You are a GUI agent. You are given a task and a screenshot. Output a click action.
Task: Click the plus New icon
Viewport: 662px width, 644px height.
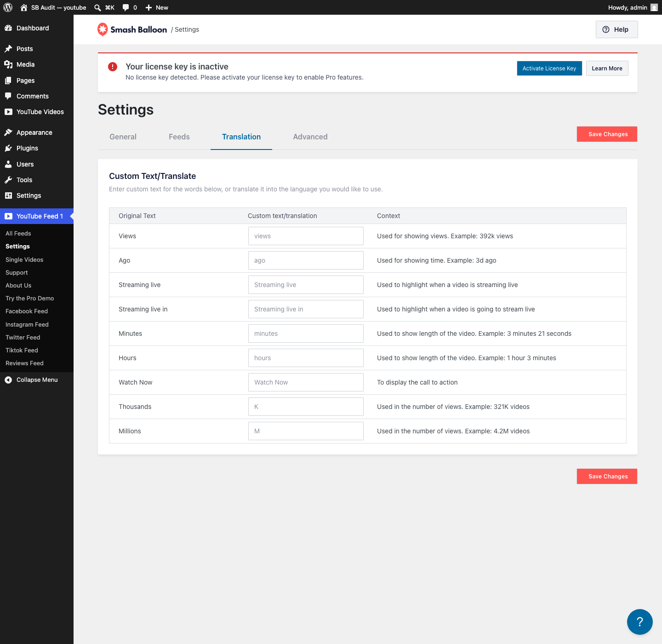148,7
